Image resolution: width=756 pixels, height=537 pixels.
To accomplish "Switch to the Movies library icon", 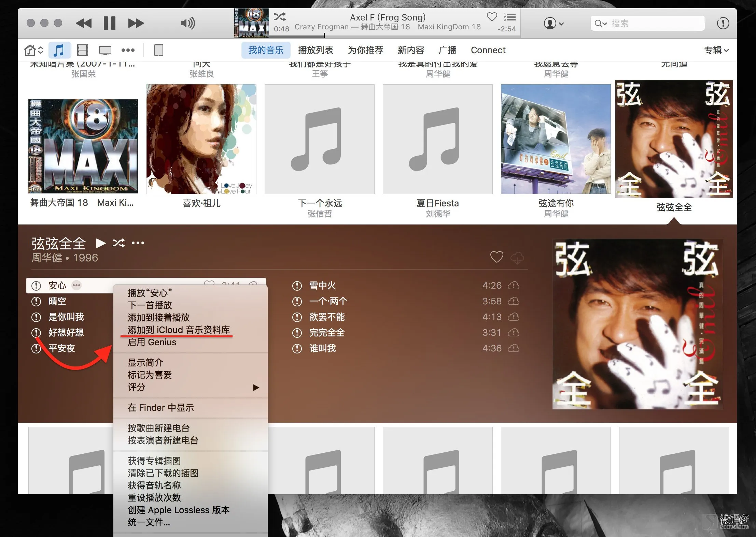I will click(x=82, y=50).
